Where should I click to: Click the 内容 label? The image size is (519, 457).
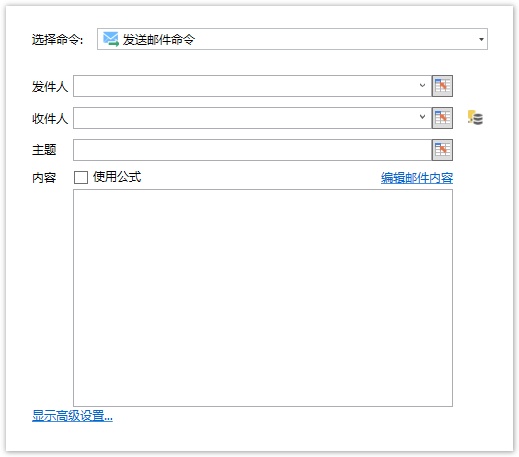(x=44, y=178)
